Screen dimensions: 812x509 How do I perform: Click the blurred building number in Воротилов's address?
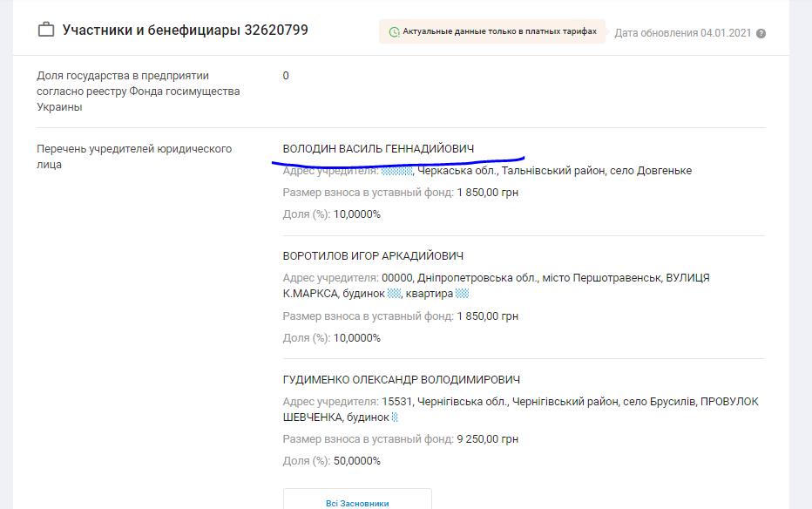(394, 294)
